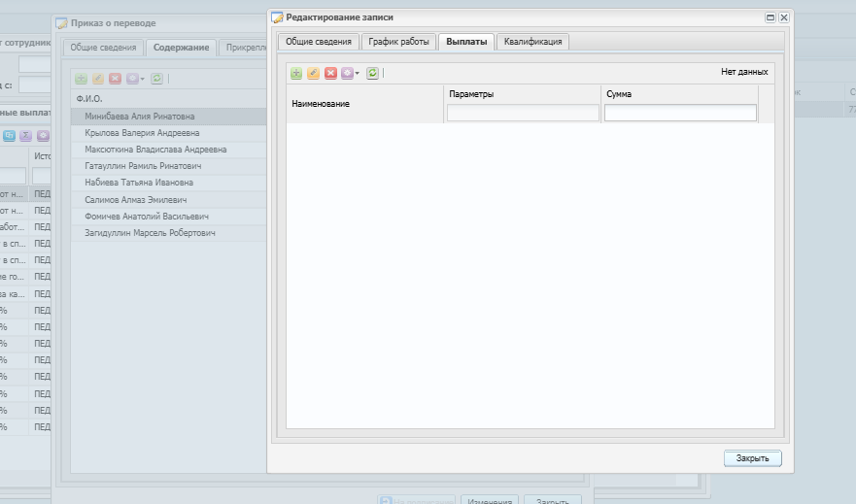Click the purple gear icon in background toolbar

[x=43, y=135]
